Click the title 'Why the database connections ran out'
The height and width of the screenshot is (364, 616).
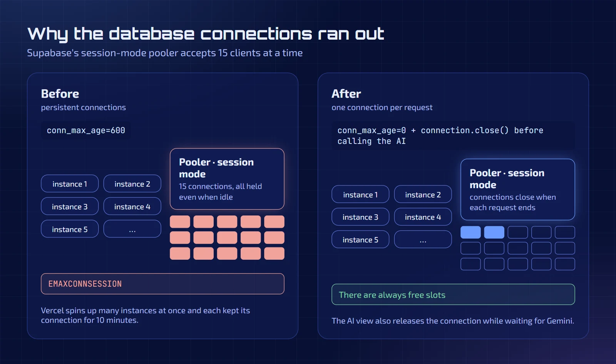click(206, 34)
